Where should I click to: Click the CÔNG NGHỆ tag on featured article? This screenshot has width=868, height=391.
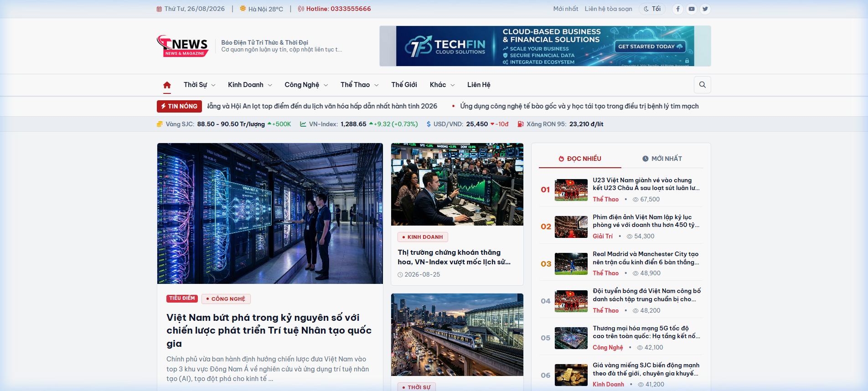(226, 299)
